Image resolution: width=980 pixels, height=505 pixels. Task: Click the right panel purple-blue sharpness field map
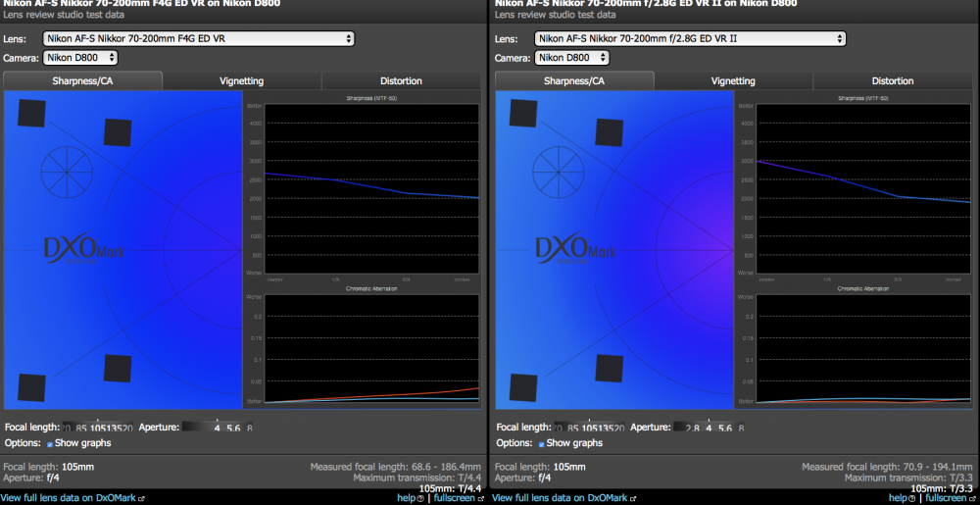point(614,250)
